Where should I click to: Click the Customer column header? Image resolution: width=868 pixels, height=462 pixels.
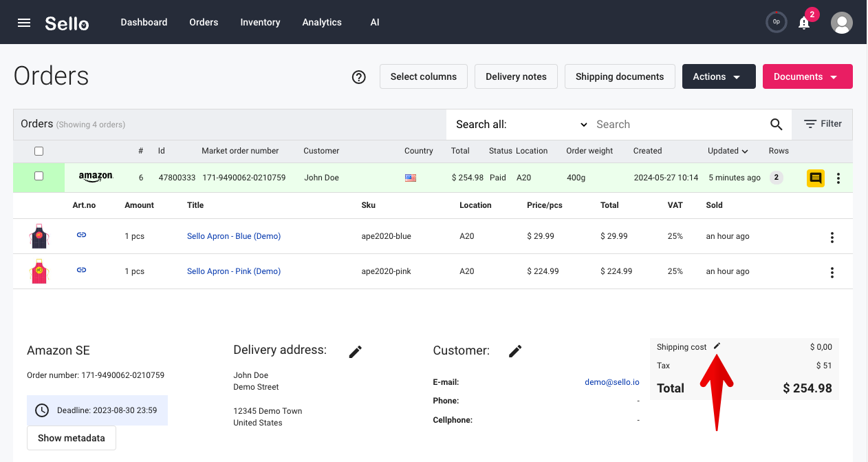pos(321,151)
